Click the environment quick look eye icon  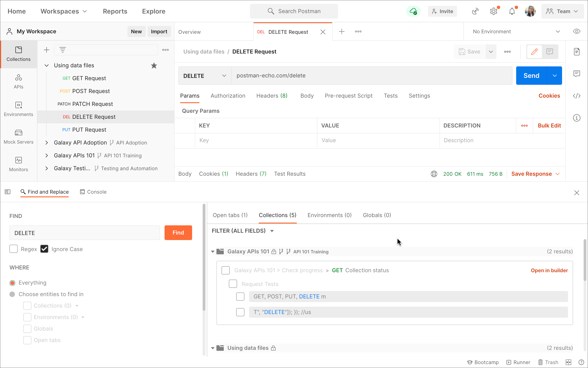[x=577, y=31]
